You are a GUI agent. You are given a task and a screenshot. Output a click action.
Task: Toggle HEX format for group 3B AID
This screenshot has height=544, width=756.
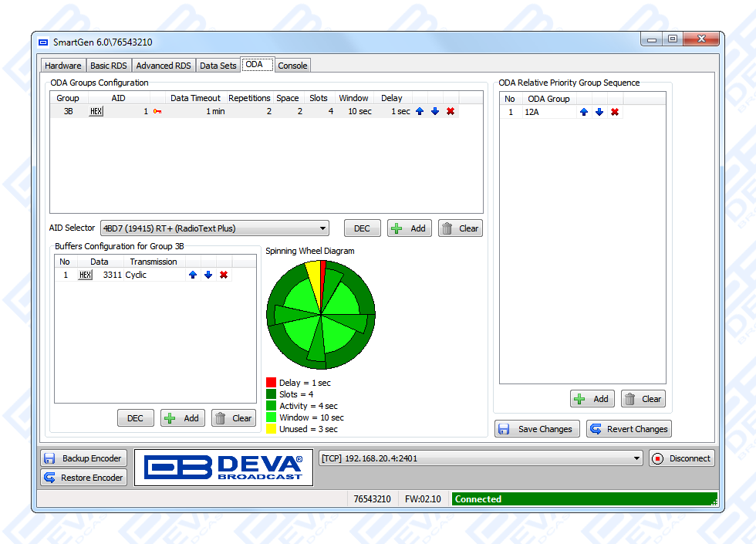coord(96,112)
